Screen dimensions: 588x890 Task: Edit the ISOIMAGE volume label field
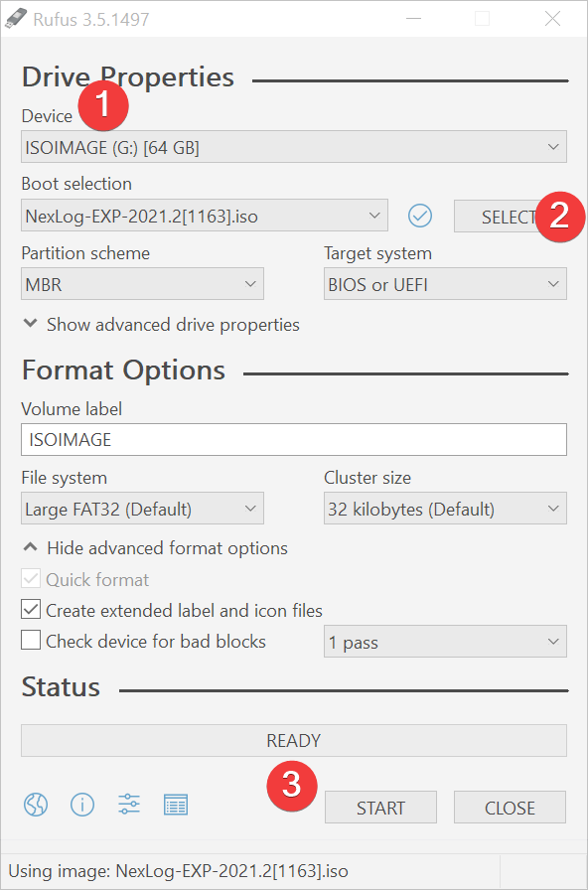pos(293,440)
